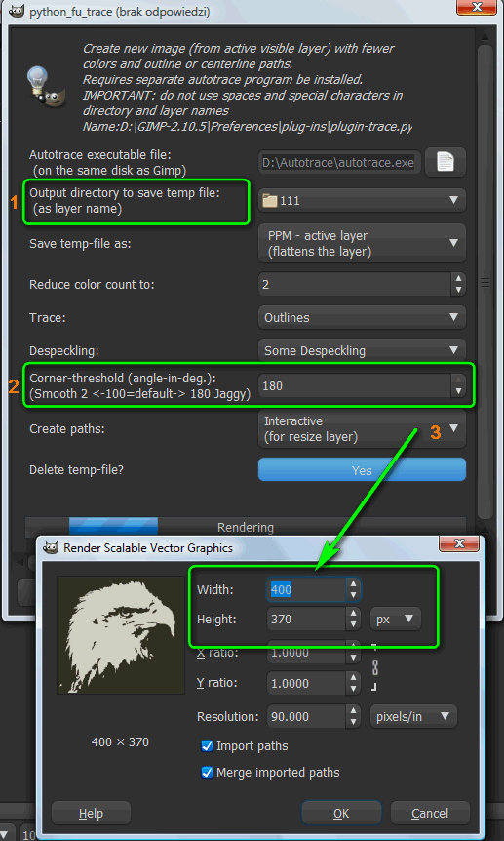Click the autotrace file browse icon
Screen dimensions: 504x841
tap(445, 161)
